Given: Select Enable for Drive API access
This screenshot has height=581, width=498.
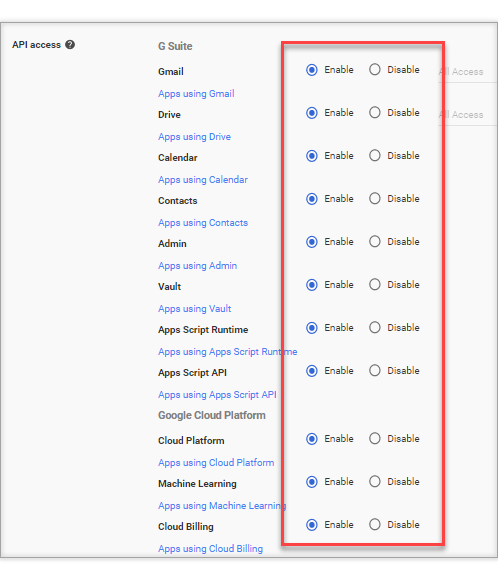Looking at the screenshot, I should [x=312, y=113].
